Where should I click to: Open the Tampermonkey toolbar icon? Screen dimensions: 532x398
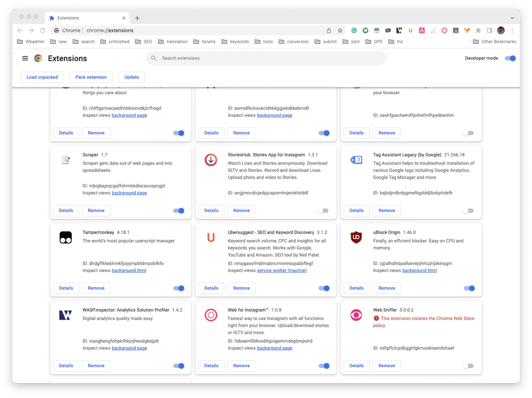376,30
